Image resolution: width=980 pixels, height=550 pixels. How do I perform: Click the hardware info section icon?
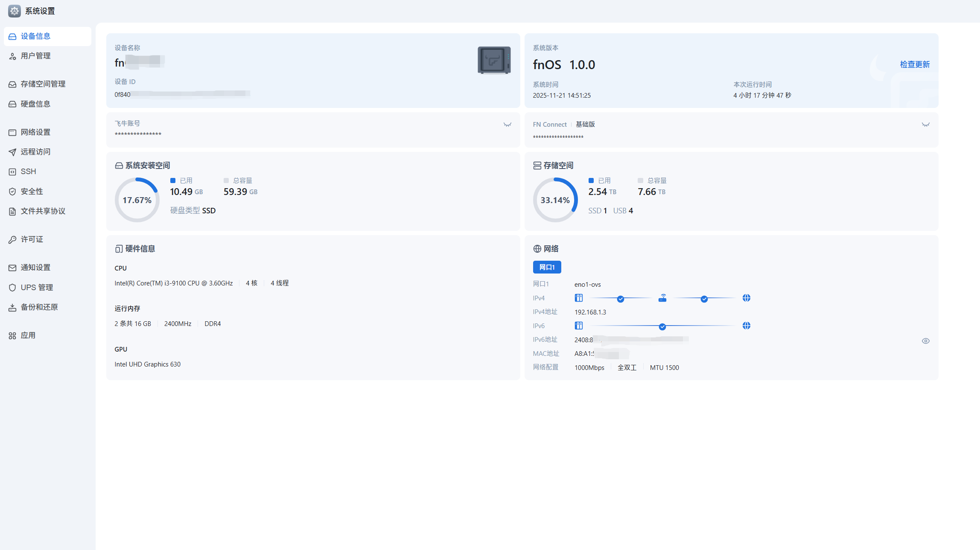(119, 249)
